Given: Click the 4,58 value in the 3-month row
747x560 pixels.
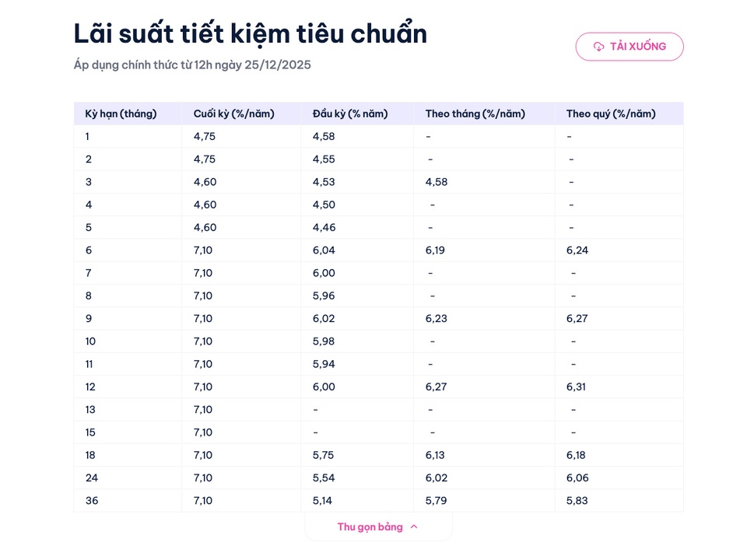Looking at the screenshot, I should click(437, 182).
